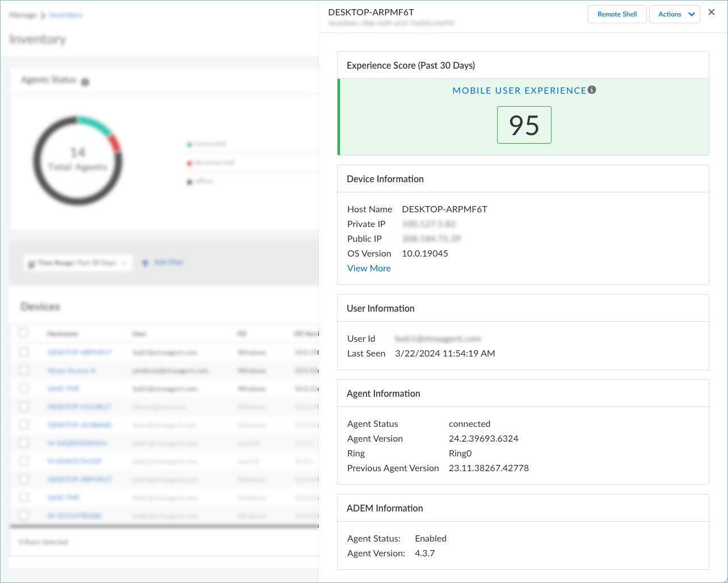Select the Strata Access row checkbox
728x583 pixels.
click(23, 370)
